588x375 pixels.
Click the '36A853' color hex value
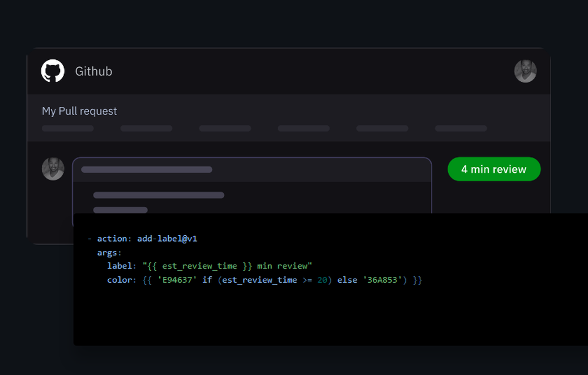381,280
